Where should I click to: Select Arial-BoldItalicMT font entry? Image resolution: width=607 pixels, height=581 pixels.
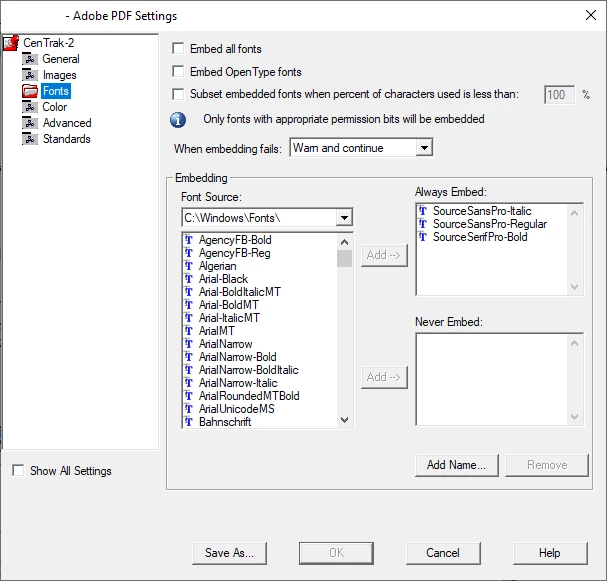tap(240, 292)
